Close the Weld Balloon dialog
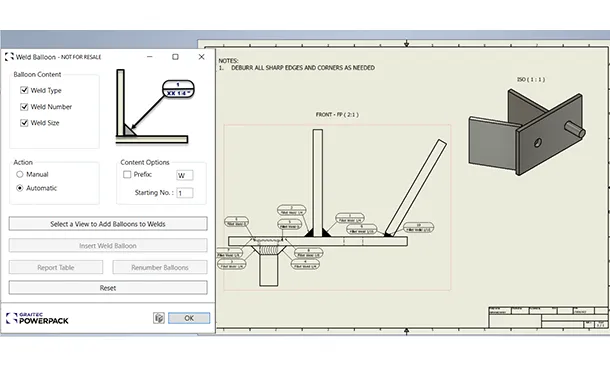 pos(202,57)
